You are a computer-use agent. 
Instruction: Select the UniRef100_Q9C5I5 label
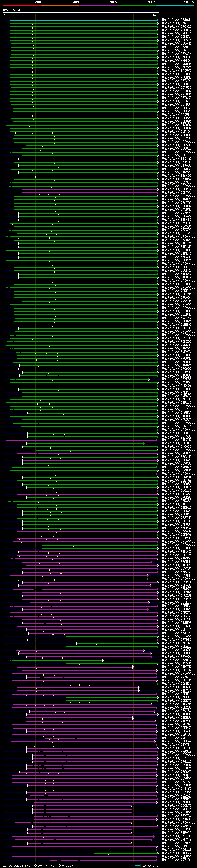tap(177, 40)
